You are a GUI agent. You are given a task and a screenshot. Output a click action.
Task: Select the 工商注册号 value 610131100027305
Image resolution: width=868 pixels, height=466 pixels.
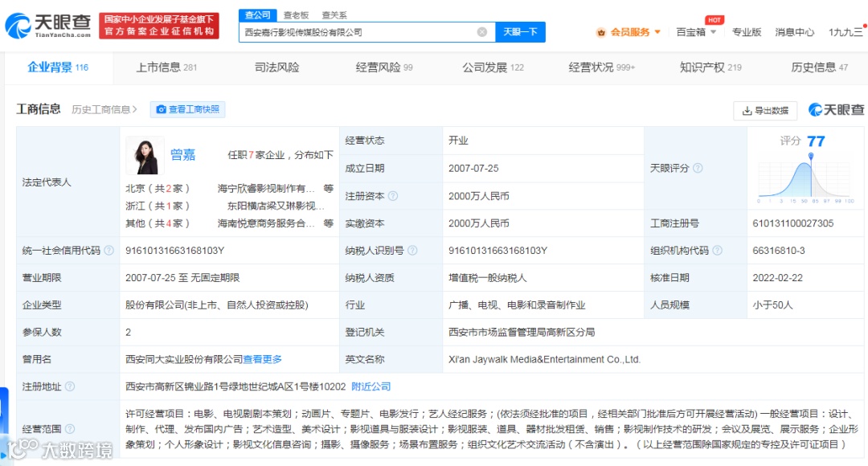[x=792, y=223]
